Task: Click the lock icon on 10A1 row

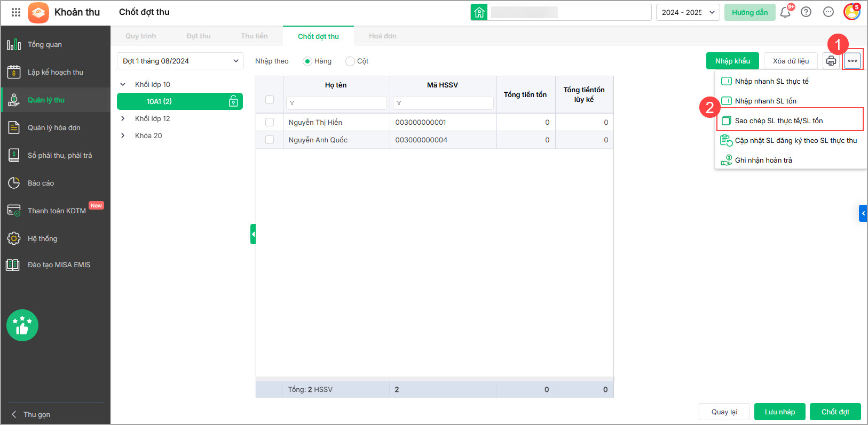Action: [x=233, y=101]
